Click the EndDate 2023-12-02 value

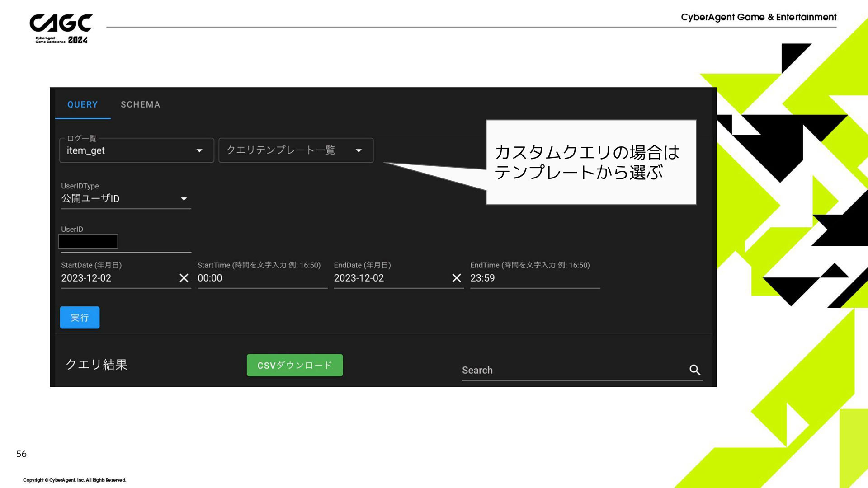pyautogui.click(x=359, y=278)
